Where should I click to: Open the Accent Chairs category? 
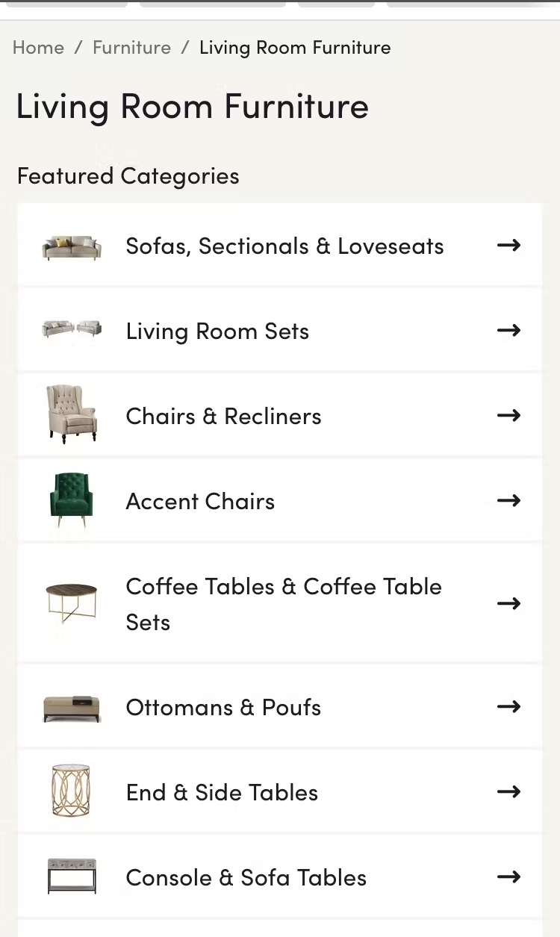pos(200,501)
